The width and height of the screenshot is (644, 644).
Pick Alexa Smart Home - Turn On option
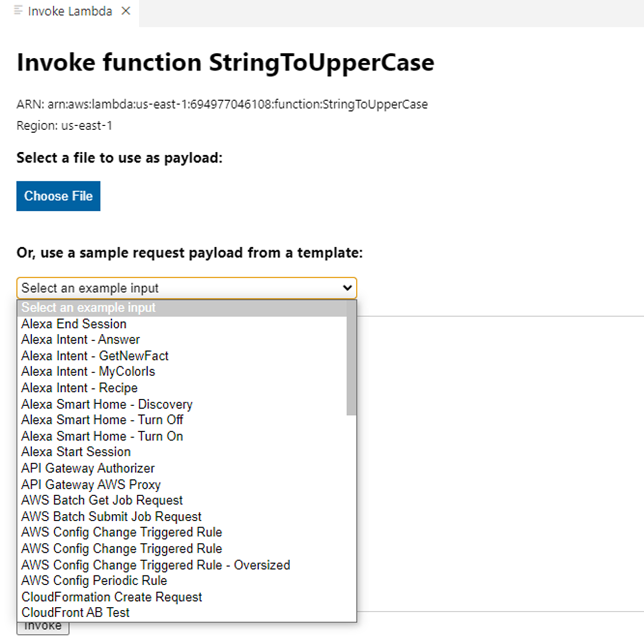(x=182, y=436)
